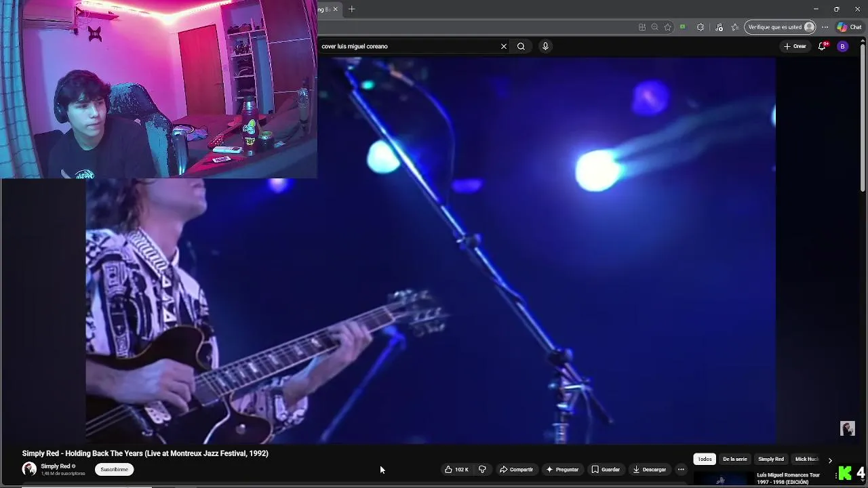
Task: Add this page to favorites with the star
Action: click(x=668, y=27)
